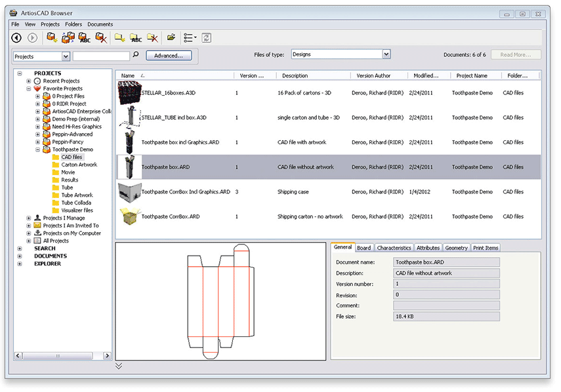Click the Projects I Am Invited To icon

coord(37,225)
